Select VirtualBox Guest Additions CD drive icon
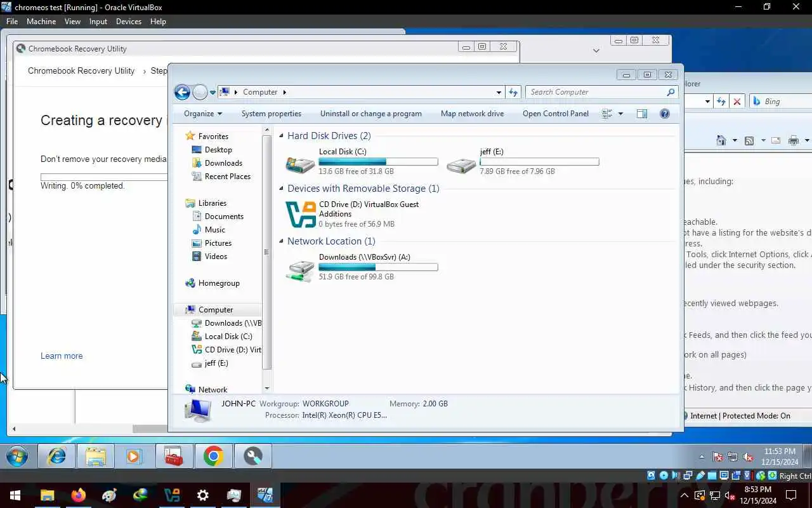 [301, 215]
